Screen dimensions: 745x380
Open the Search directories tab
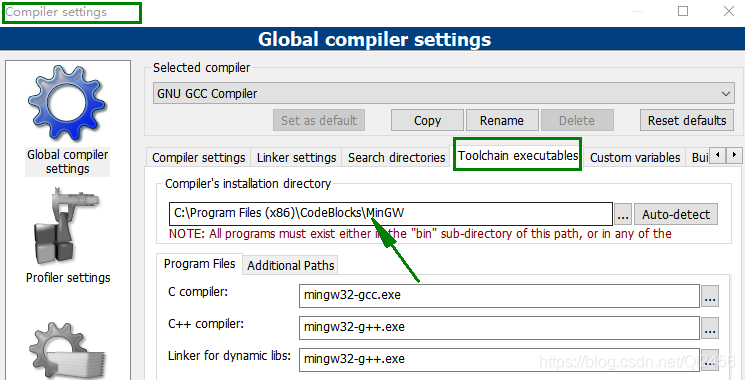click(396, 158)
